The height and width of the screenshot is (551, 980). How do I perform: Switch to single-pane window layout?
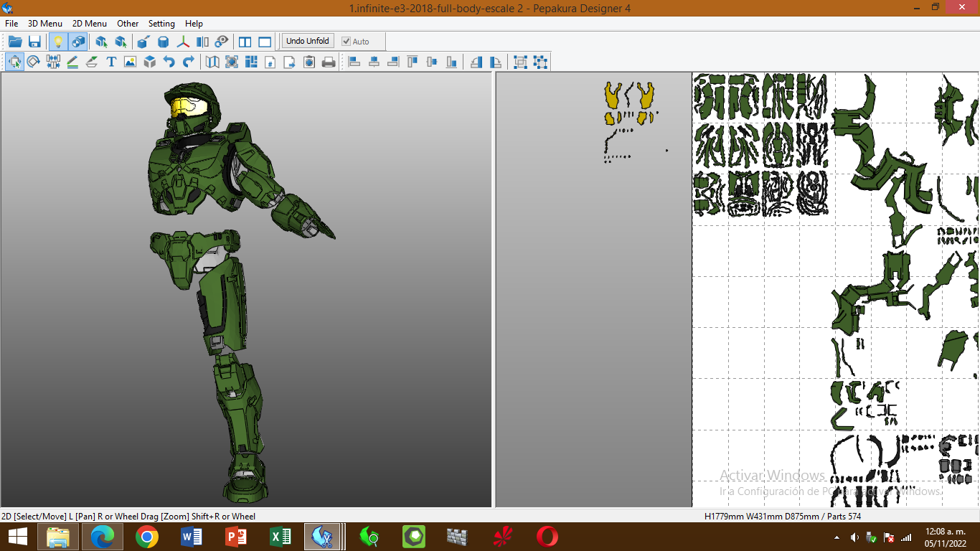(265, 42)
